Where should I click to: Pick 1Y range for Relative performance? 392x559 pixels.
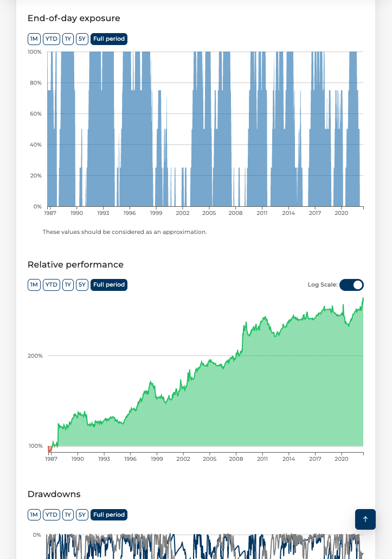coord(68,285)
